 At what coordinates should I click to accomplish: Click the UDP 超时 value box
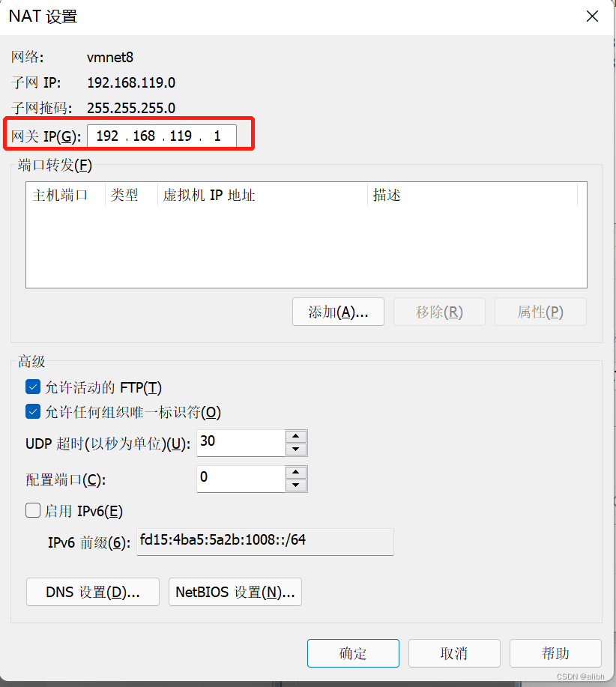[240, 443]
